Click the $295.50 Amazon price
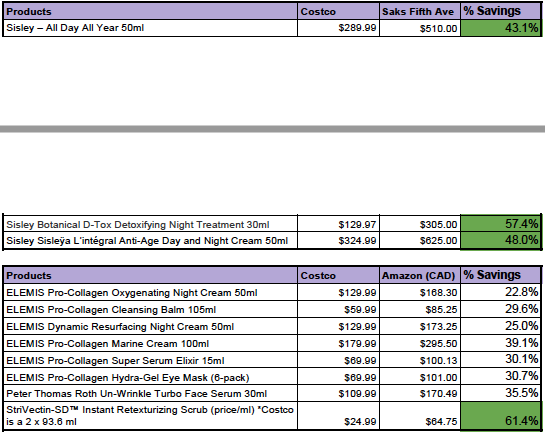Viewport: 545px width, 433px height. [x=420, y=343]
